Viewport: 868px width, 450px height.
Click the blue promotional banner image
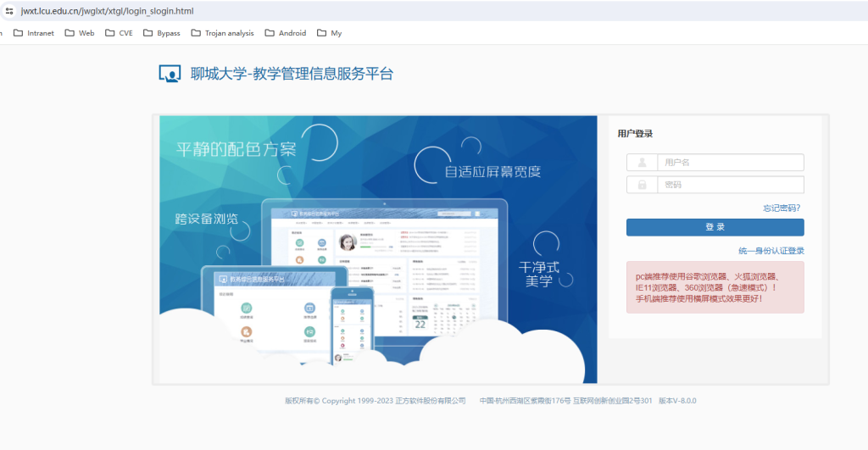[x=378, y=248]
